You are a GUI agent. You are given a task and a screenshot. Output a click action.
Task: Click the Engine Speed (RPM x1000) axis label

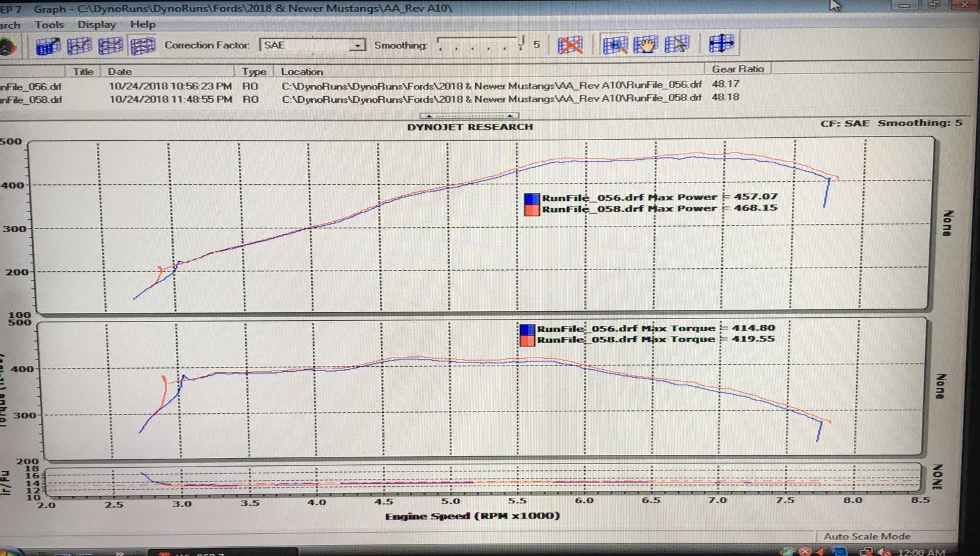pyautogui.click(x=472, y=516)
